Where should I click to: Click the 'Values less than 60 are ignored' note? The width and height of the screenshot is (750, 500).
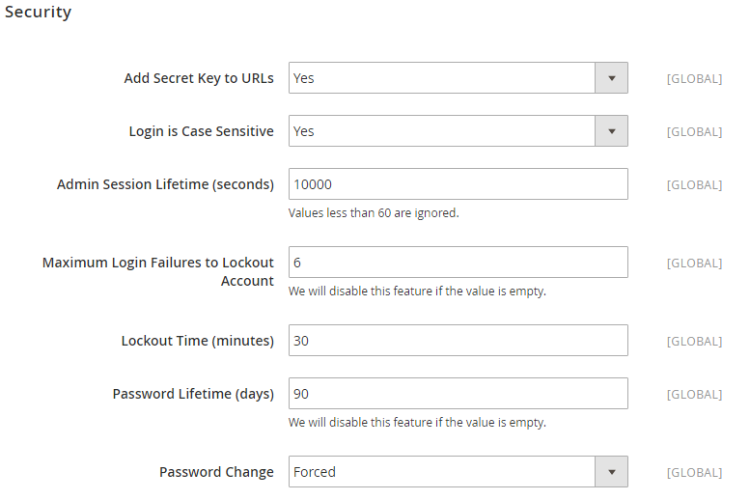373,213
